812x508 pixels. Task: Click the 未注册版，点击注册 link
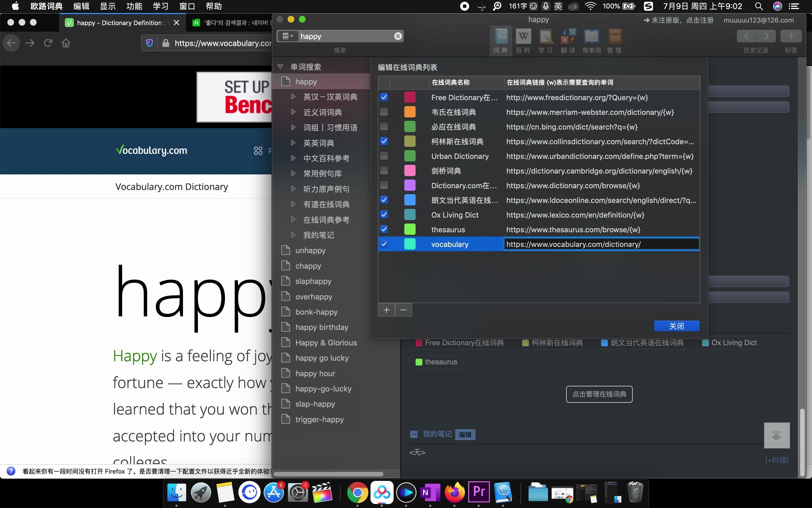pyautogui.click(x=678, y=20)
